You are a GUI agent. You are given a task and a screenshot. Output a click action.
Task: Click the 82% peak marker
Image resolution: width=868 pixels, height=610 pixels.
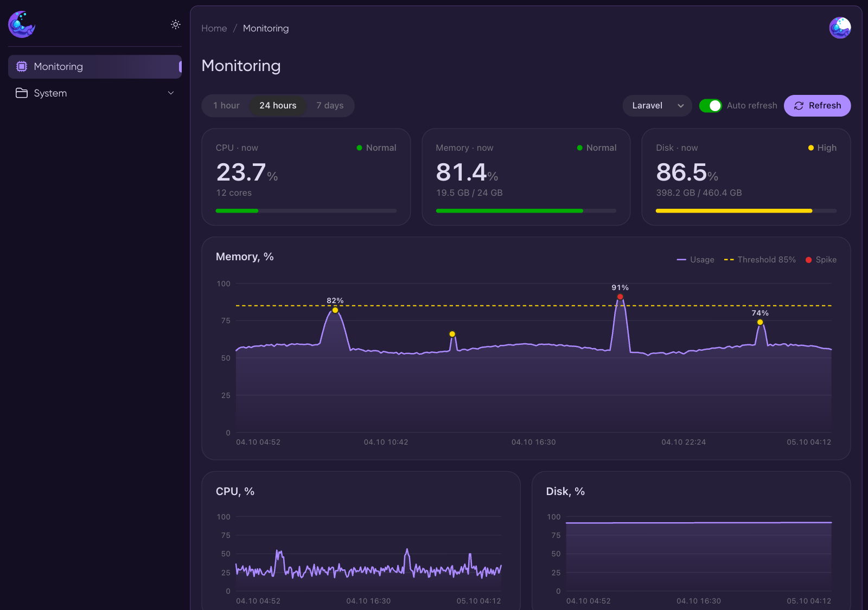pyautogui.click(x=335, y=310)
